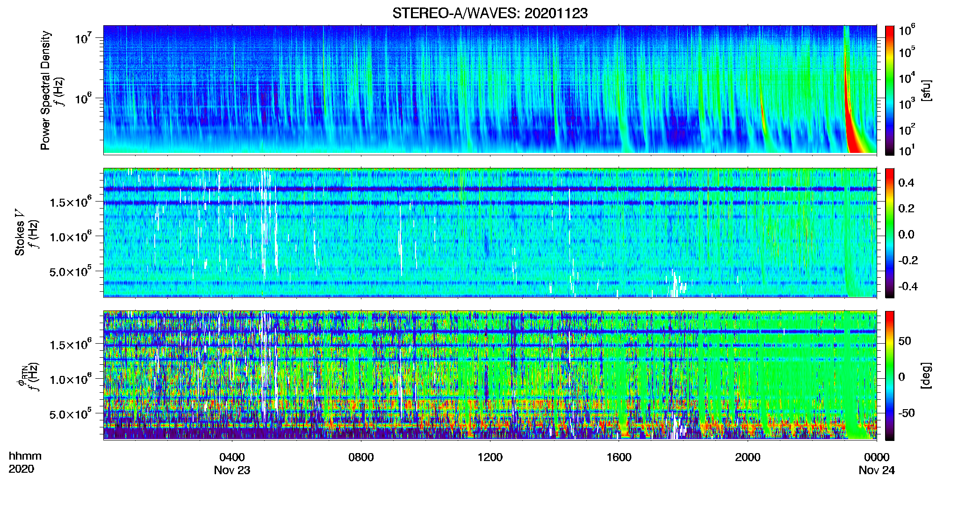The width and height of the screenshot is (980, 505).
Task: Click the [sfu] colorbar unit label
Action: pyautogui.click(x=926, y=90)
